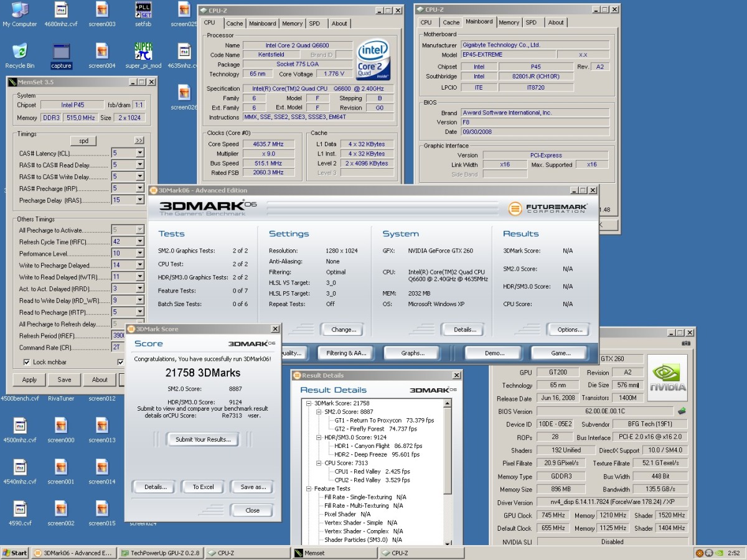This screenshot has height=560, width=747.
Task: Click the spd button in MemSet
Action: 83,141
